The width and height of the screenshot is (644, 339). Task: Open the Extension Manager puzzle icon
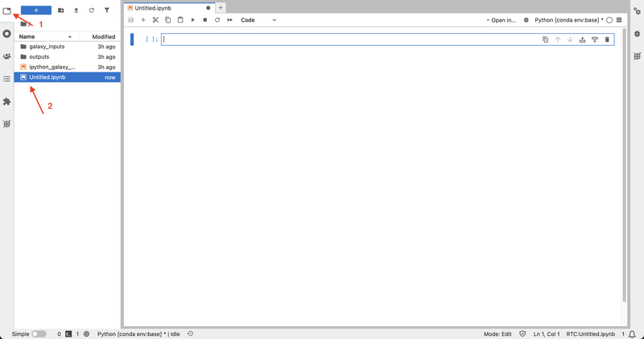tap(7, 101)
